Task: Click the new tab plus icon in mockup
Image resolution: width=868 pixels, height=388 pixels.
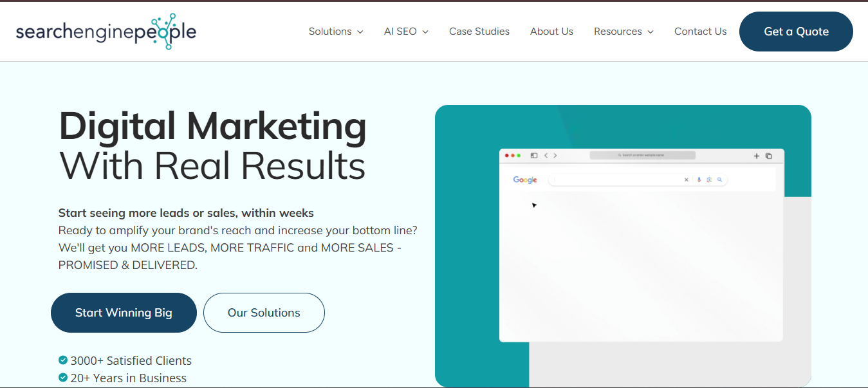Action: coord(757,156)
